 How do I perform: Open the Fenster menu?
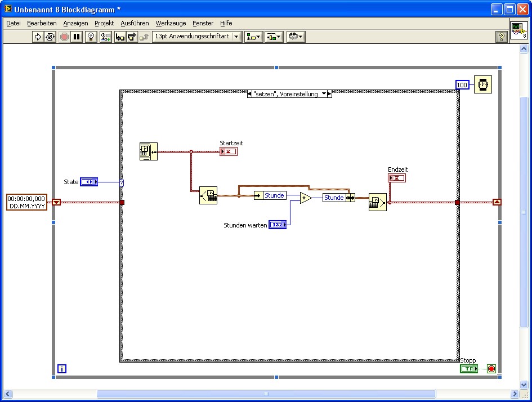(203, 23)
